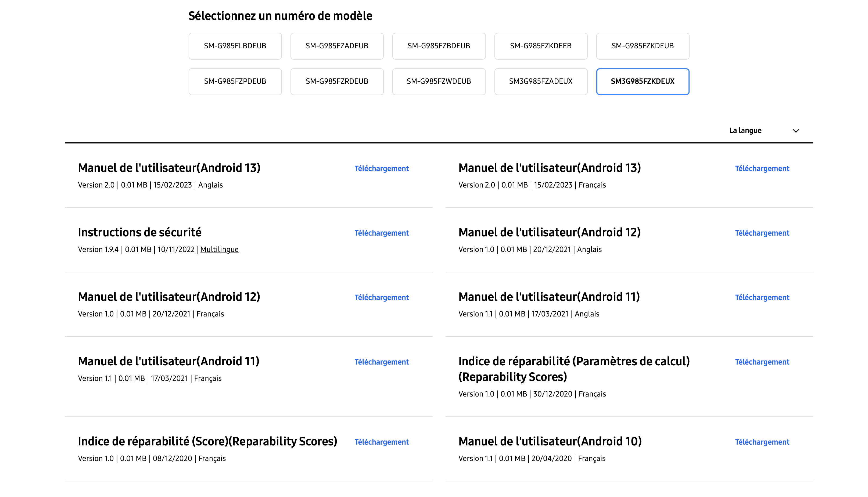Choose model SM-G985FZBDEUB
The width and height of the screenshot is (868, 497).
point(439,46)
